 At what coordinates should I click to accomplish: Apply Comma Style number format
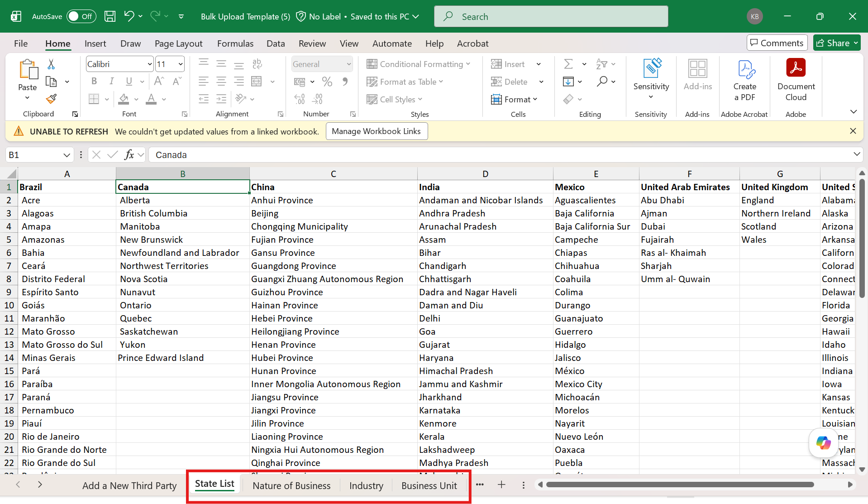point(345,82)
